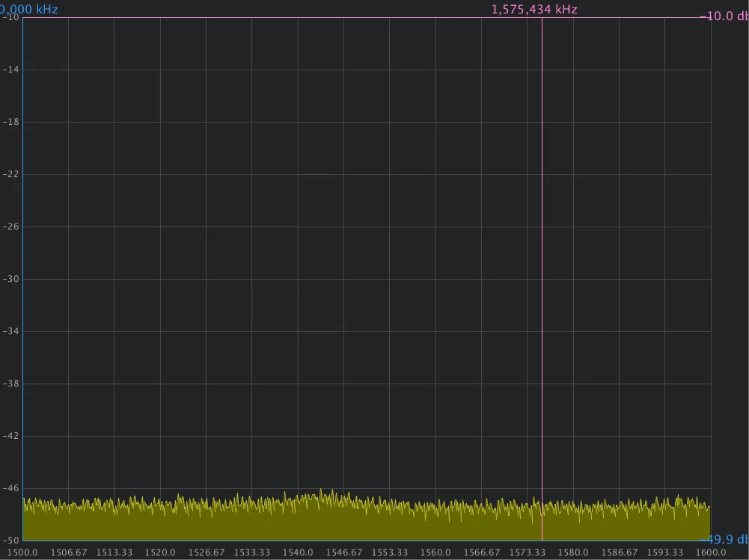Click the -50 dB axis label
The height and width of the screenshot is (560, 749).
pyautogui.click(x=10, y=541)
